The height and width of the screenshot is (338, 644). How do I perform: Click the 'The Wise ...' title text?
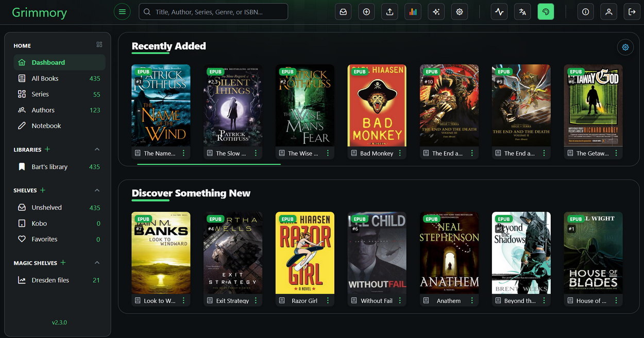click(303, 154)
